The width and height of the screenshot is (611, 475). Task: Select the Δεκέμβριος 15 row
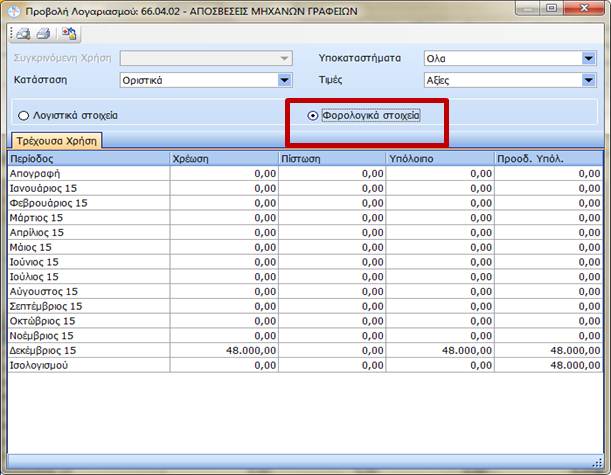click(x=305, y=350)
